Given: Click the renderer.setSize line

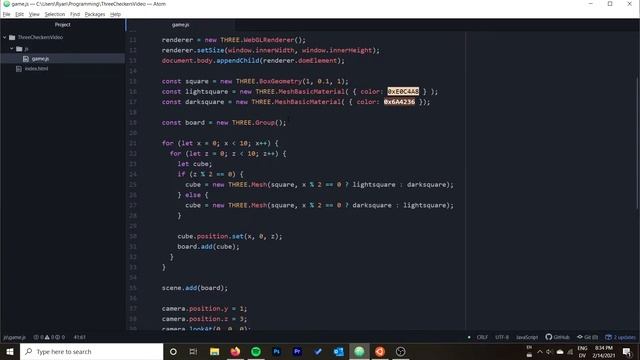Looking at the screenshot, I should pos(271,50).
